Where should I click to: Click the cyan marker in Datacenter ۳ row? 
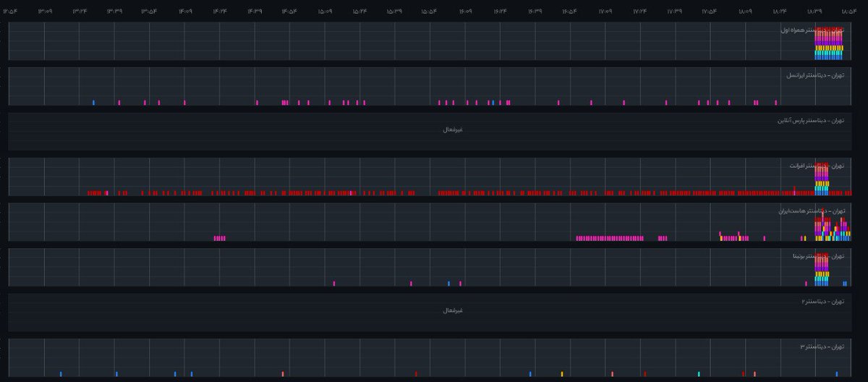[699, 374]
